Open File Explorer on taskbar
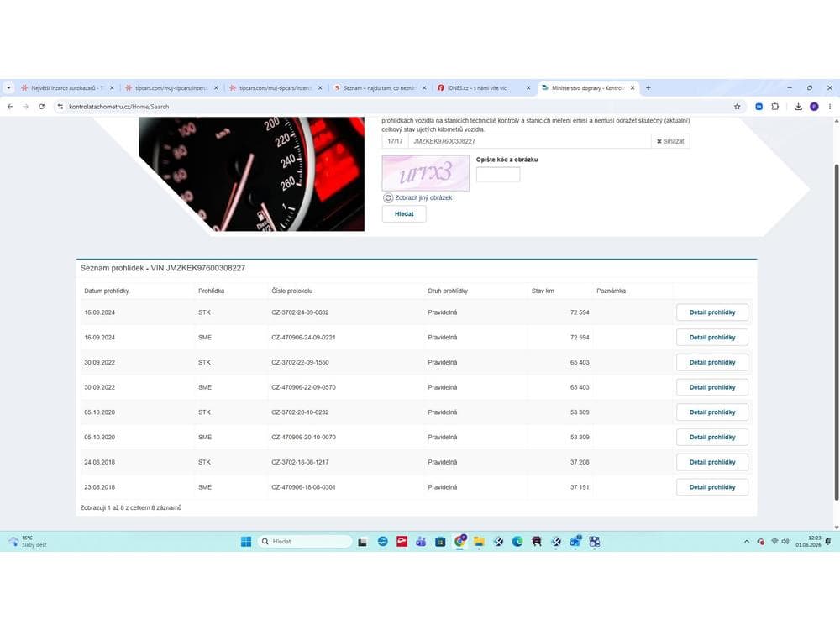840x630 pixels. (x=479, y=542)
